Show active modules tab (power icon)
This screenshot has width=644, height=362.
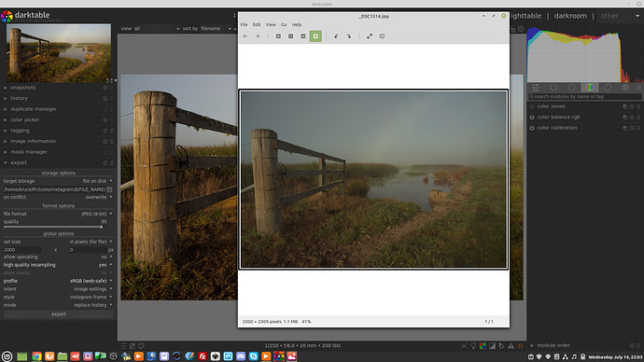point(553,88)
